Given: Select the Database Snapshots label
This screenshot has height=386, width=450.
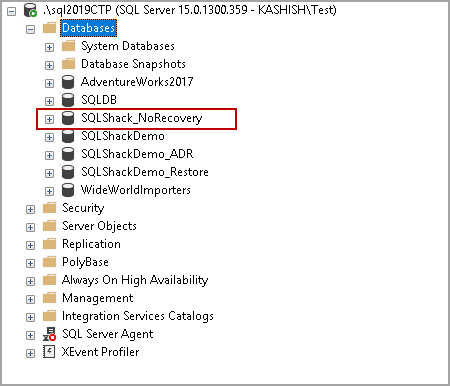Looking at the screenshot, I should pos(133,64).
